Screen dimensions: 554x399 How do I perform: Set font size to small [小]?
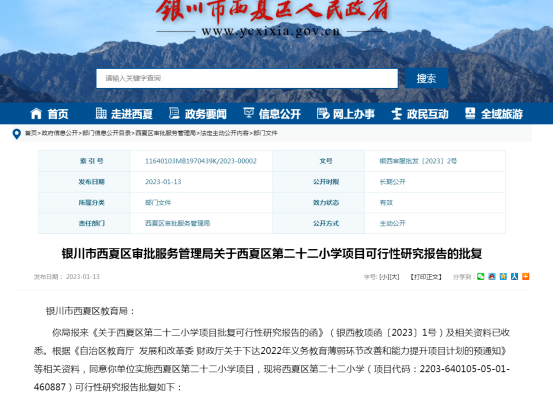[384, 277]
